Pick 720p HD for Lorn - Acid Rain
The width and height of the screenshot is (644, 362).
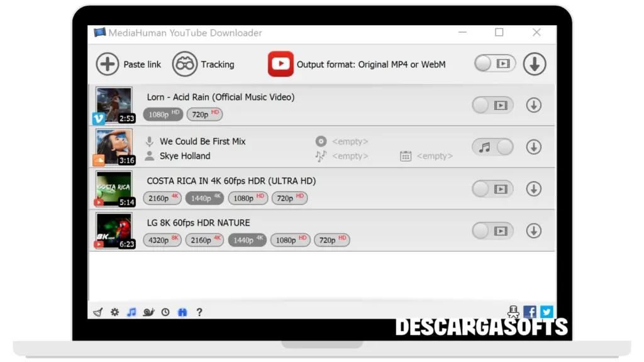pyautogui.click(x=204, y=114)
